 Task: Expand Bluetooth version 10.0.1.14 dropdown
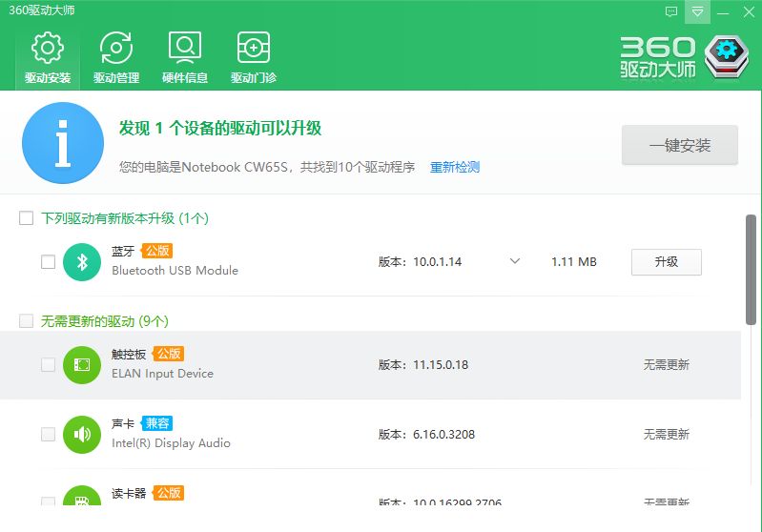pyautogui.click(x=515, y=261)
